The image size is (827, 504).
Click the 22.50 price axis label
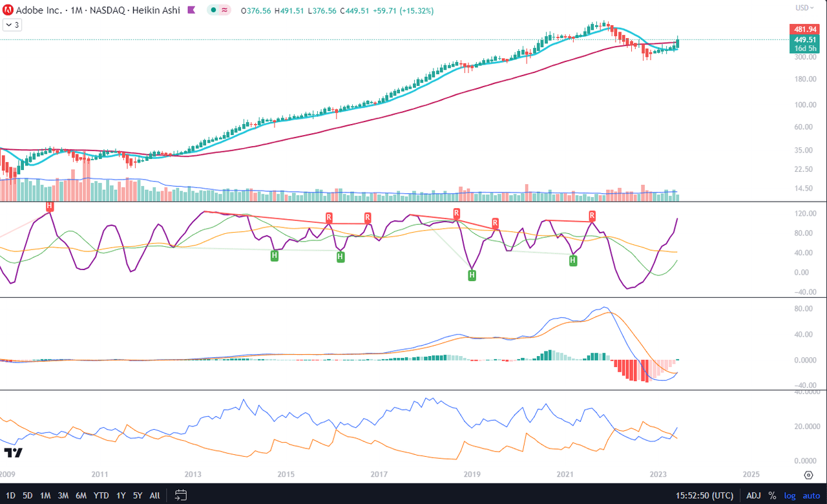[x=804, y=169]
